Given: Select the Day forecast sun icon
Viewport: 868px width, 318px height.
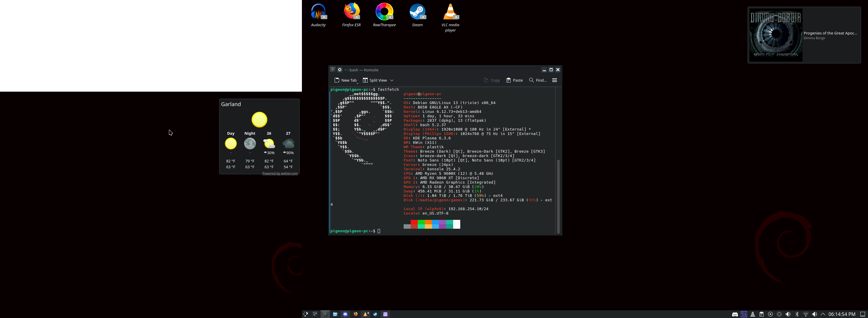Looking at the screenshot, I should (x=231, y=144).
